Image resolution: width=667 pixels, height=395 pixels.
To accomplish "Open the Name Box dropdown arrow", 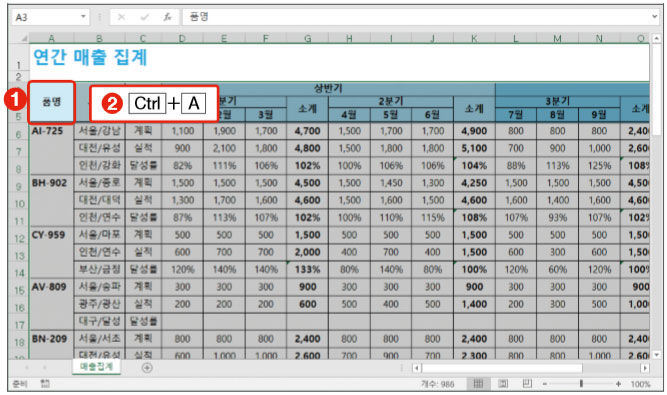I will pyautogui.click(x=83, y=17).
